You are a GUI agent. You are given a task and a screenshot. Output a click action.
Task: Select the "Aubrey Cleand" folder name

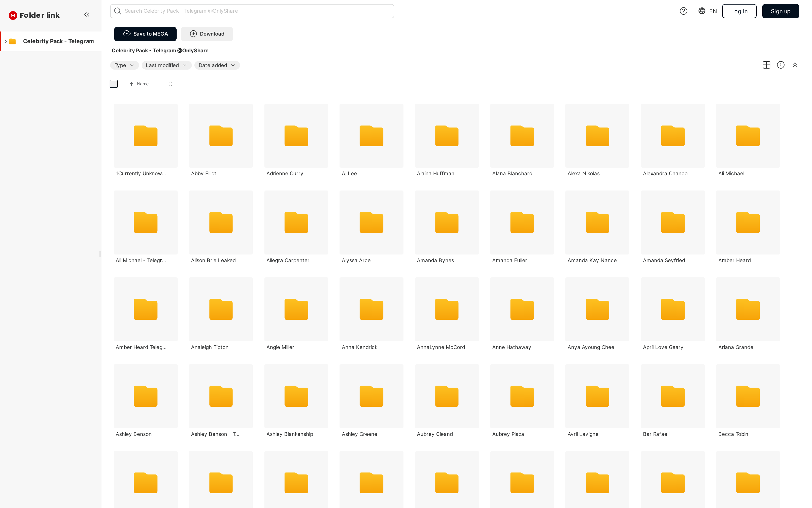pyautogui.click(x=435, y=434)
